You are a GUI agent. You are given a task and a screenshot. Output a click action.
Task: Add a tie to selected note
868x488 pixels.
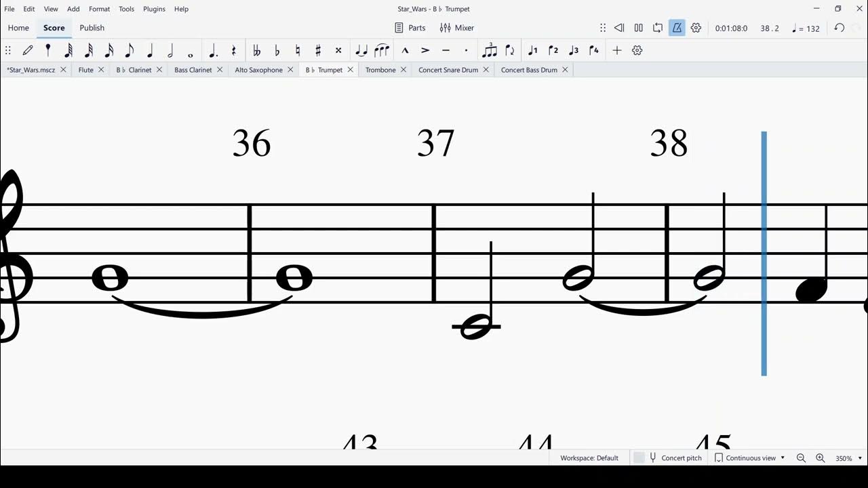tap(361, 50)
